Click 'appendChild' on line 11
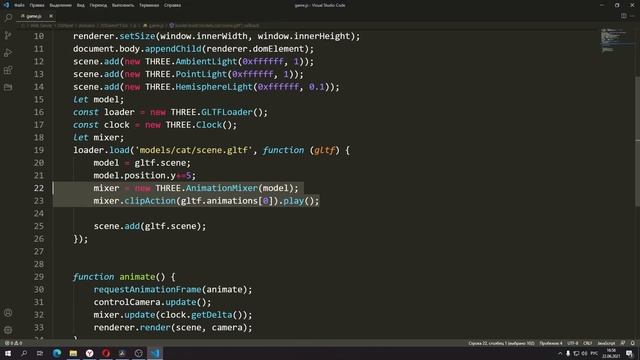This screenshot has height=360, width=640. [173, 49]
